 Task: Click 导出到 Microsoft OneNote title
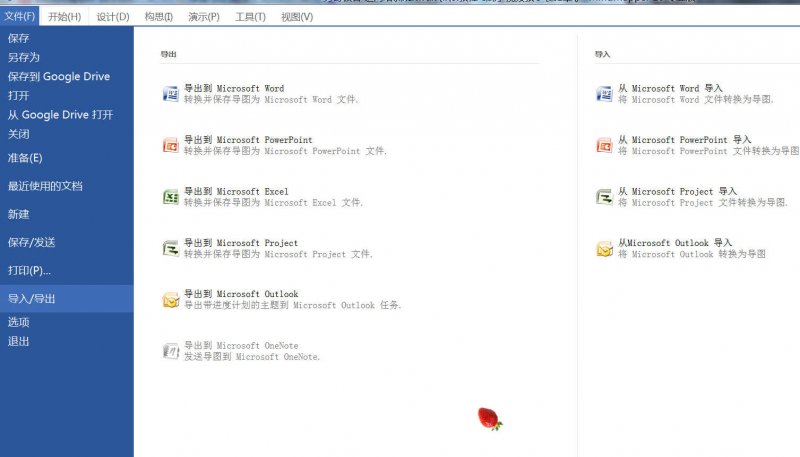point(241,346)
